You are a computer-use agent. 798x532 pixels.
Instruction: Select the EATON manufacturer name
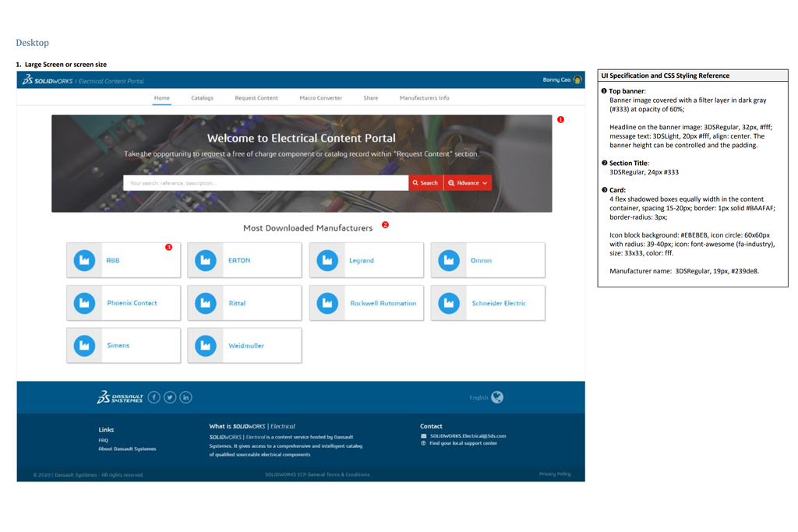[239, 260]
